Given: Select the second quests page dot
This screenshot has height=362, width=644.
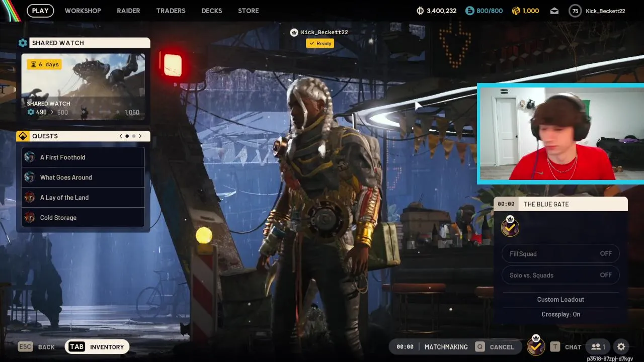Looking at the screenshot, I should [133, 136].
